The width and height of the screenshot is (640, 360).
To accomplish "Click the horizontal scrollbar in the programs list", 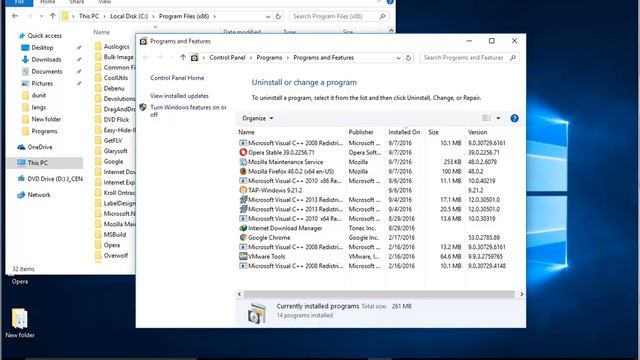I will (x=379, y=294).
